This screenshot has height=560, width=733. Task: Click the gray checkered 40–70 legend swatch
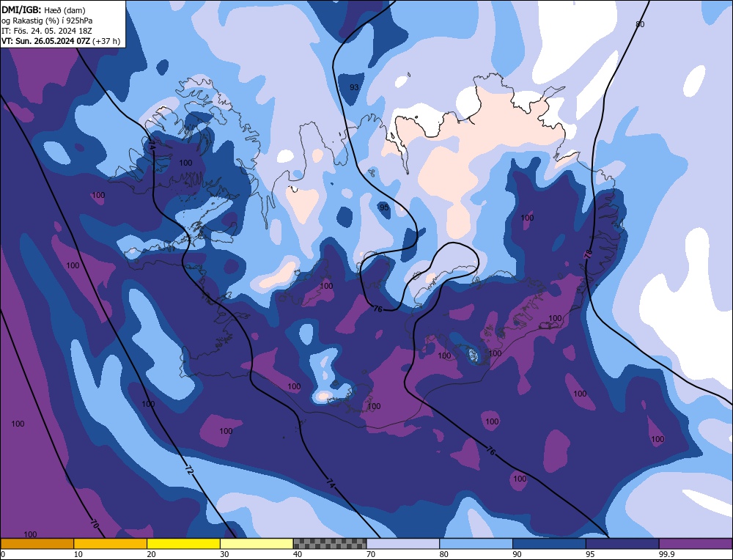(330, 543)
